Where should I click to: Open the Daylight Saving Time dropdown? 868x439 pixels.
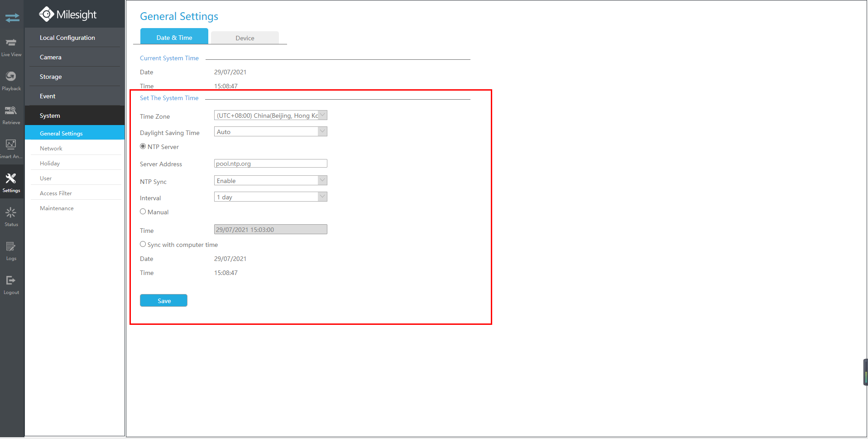point(270,132)
